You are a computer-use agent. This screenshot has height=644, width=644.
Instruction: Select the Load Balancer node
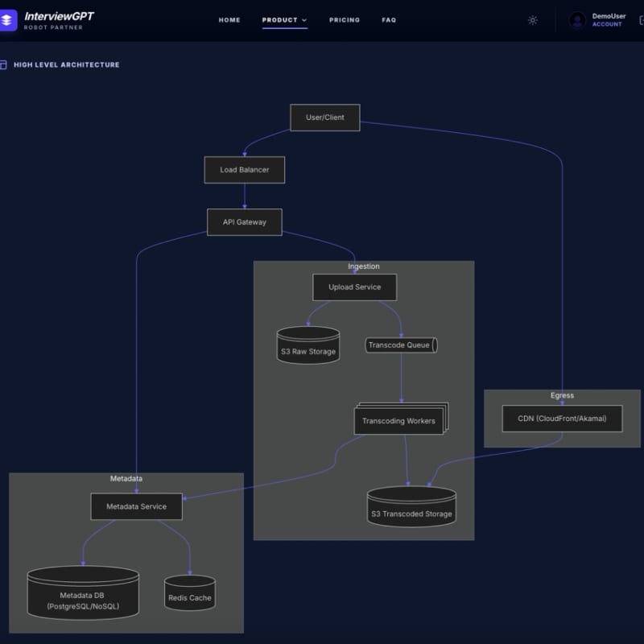(245, 170)
